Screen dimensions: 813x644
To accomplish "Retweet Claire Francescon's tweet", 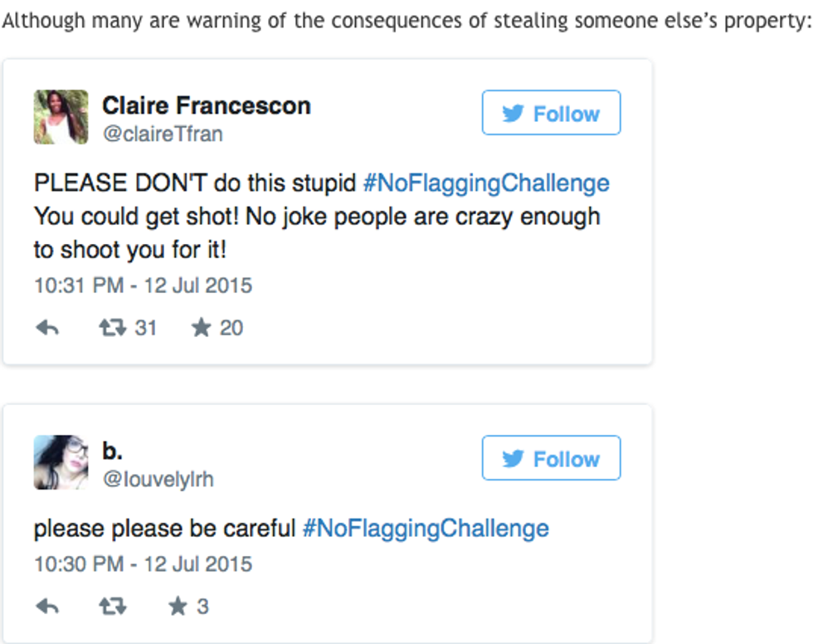I will 111,329.
